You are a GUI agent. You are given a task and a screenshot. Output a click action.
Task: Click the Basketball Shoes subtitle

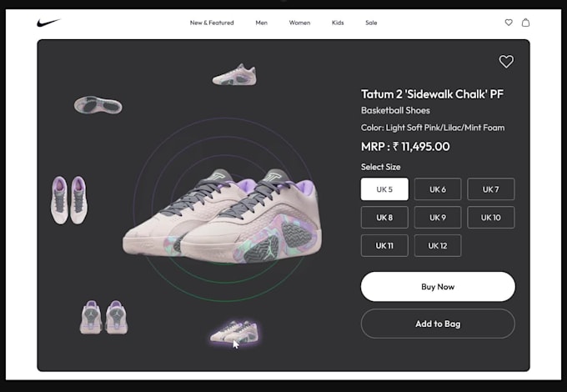tap(395, 110)
